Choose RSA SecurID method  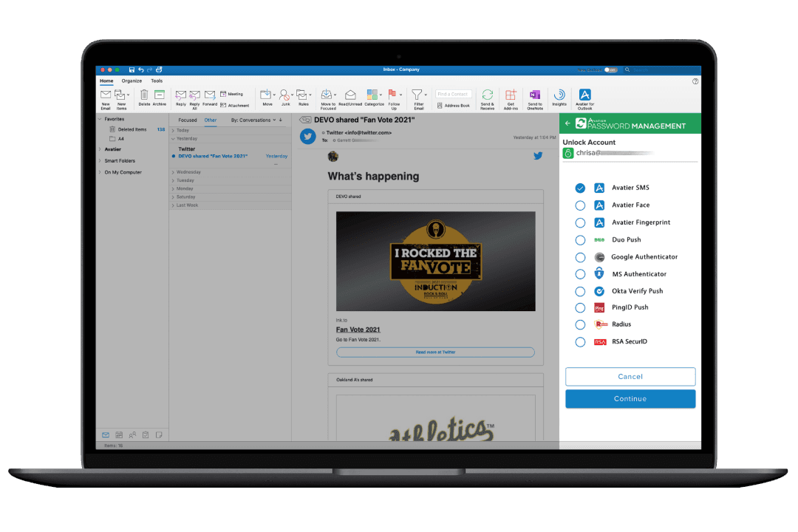pyautogui.click(x=580, y=341)
